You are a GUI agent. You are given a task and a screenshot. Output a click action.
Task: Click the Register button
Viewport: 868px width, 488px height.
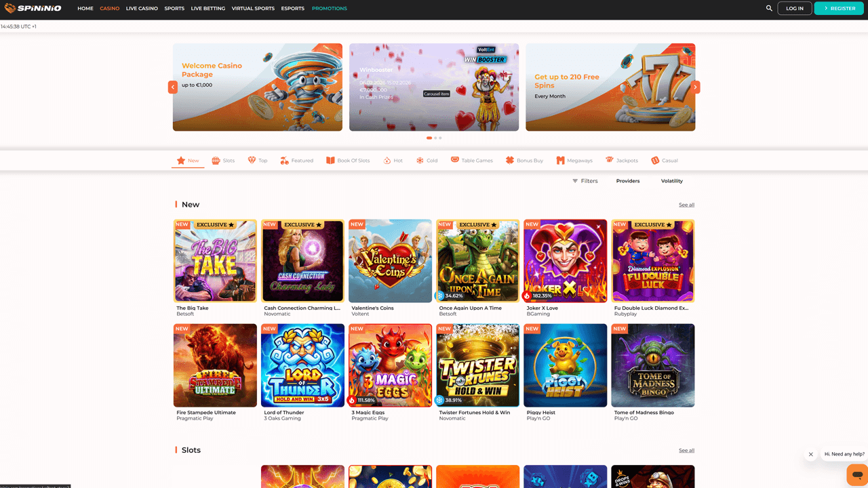[839, 8]
